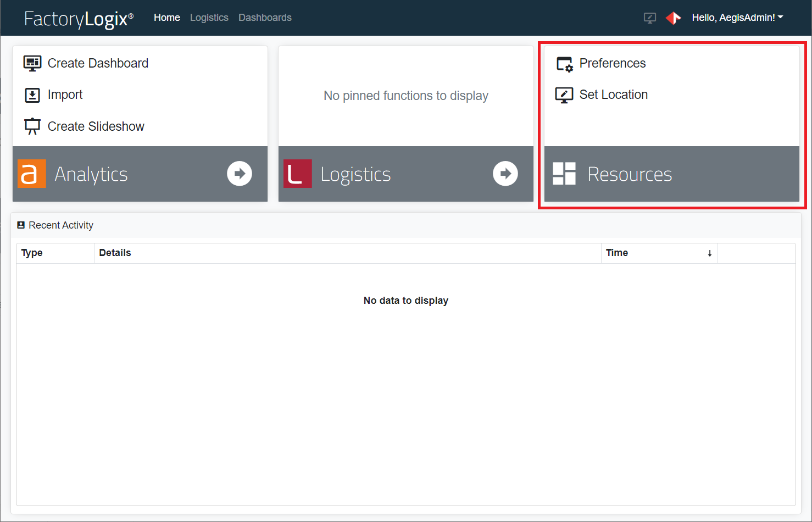Click the orange Analytics logo tile
Screen dimensions: 812x522
click(x=32, y=174)
